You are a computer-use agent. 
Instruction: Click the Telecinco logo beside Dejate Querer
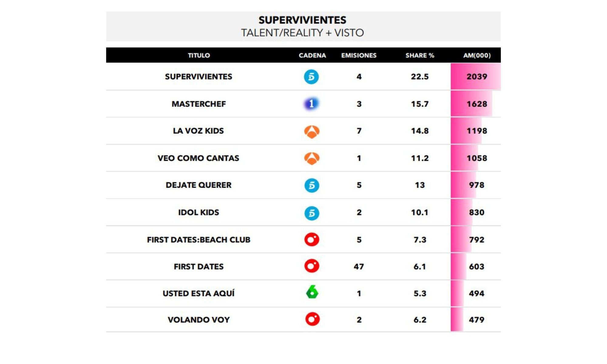click(x=312, y=185)
